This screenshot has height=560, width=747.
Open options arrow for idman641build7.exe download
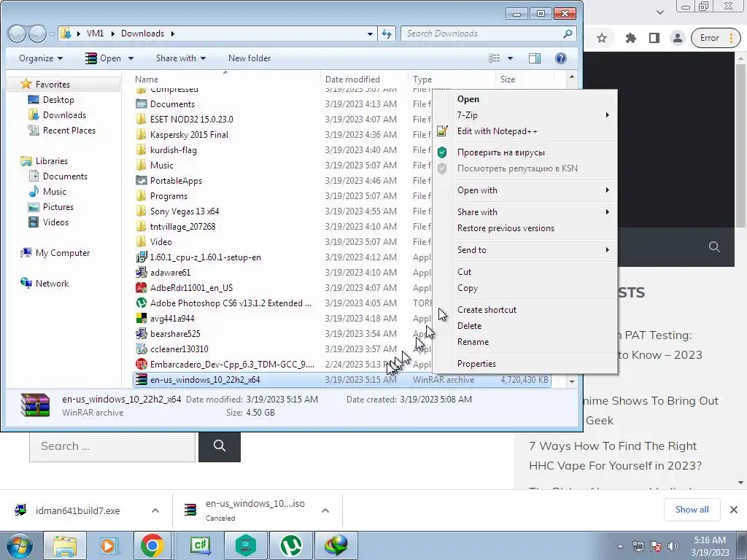click(x=155, y=510)
